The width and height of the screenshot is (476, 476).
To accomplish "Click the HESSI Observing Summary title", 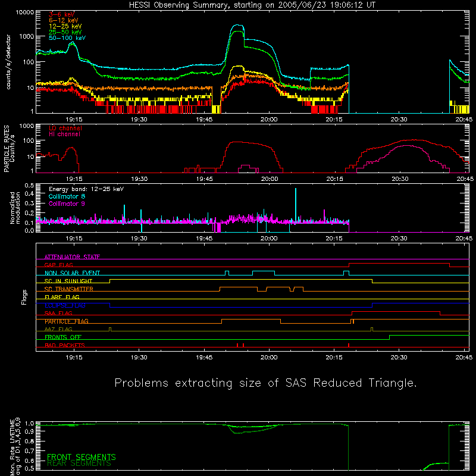I will pyautogui.click(x=252, y=5).
